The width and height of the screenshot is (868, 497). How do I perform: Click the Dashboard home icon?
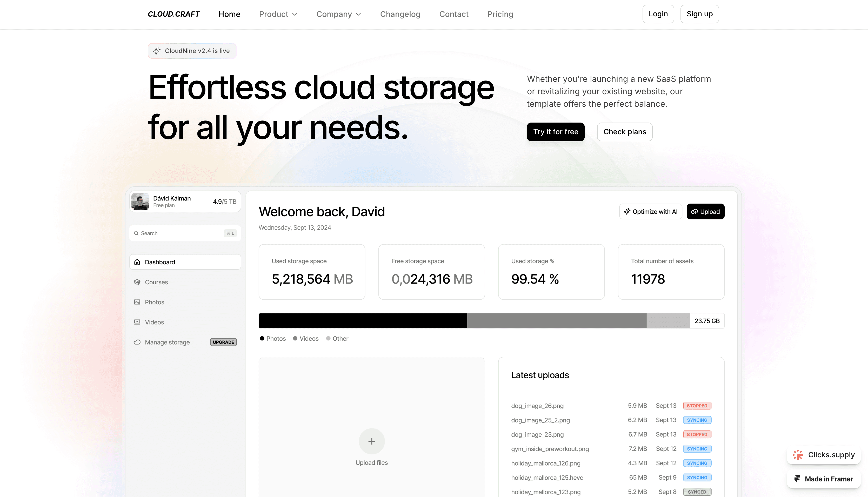click(137, 262)
